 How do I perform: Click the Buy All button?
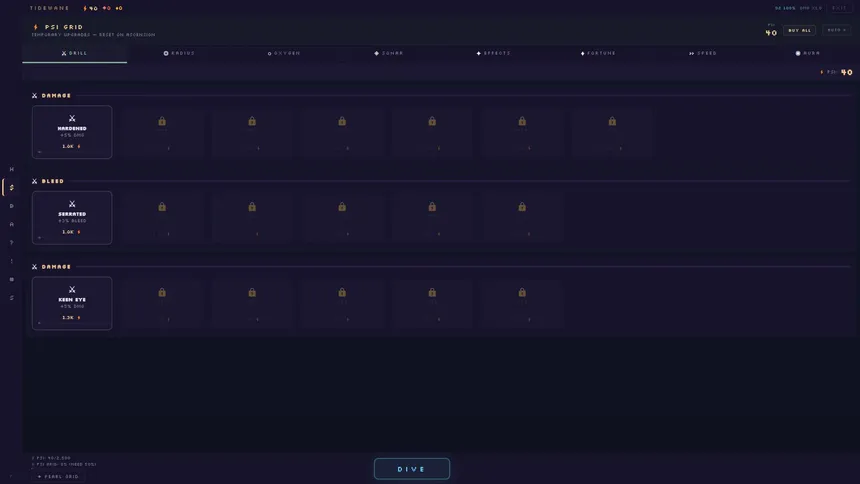point(799,30)
